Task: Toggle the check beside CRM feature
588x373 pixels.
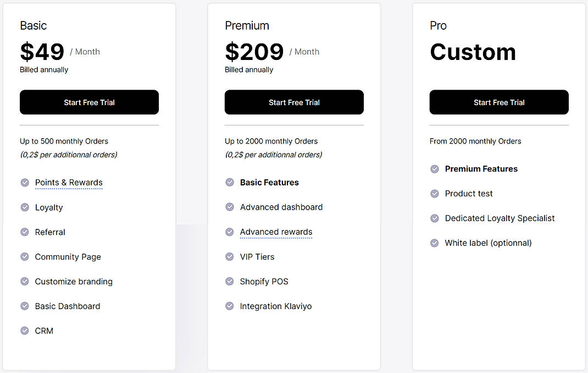Action: 25,331
